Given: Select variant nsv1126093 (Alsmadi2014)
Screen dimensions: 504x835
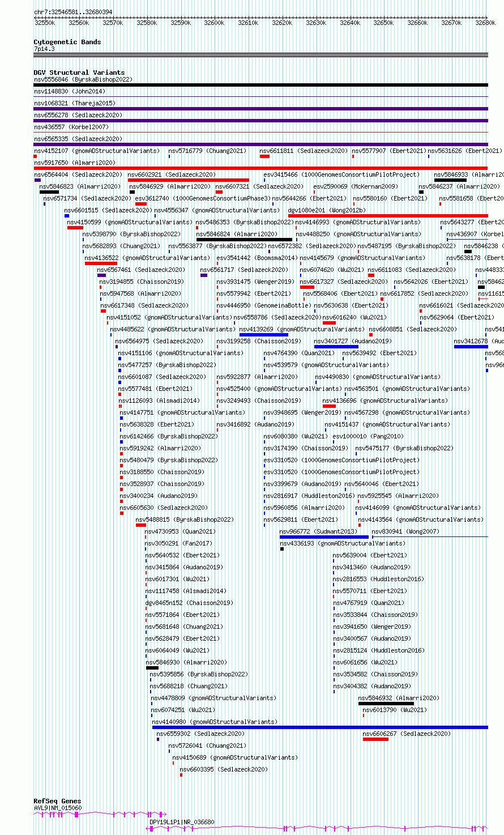Looking at the screenshot, I should coord(159,401).
